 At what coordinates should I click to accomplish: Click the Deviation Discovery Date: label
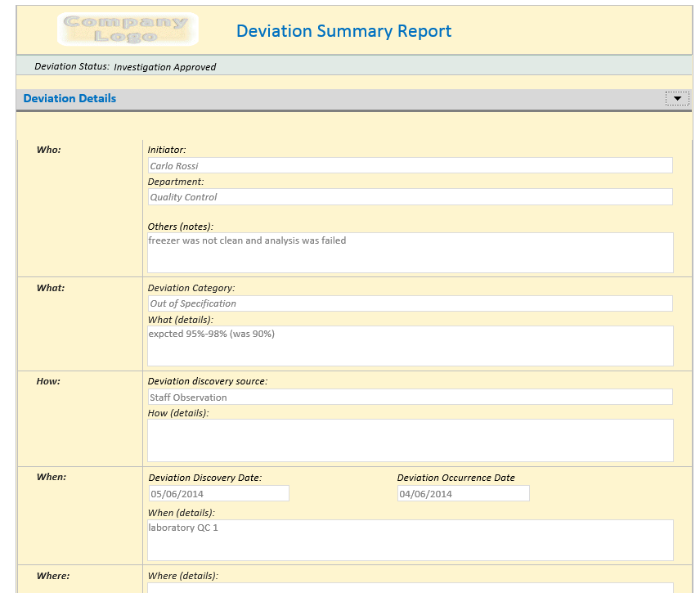point(205,478)
